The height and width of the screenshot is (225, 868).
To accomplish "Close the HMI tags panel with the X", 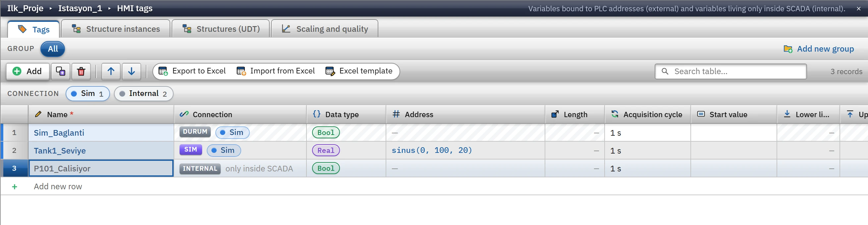I will pyautogui.click(x=859, y=9).
